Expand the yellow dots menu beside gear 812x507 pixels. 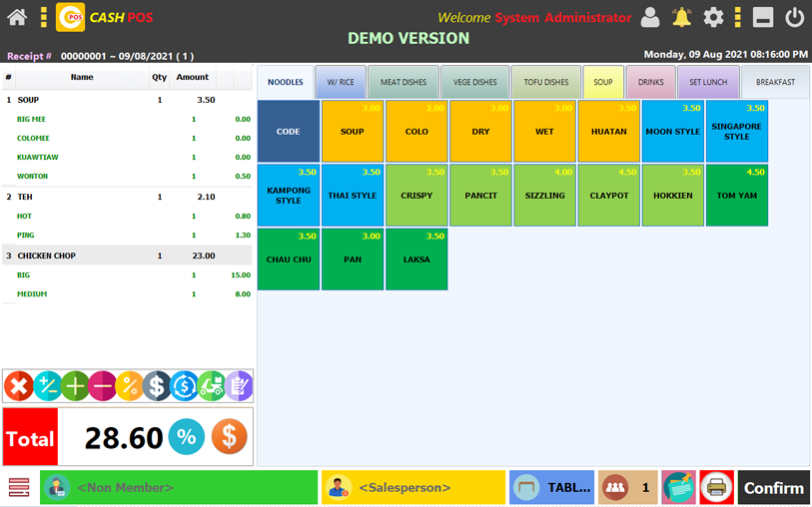tap(737, 17)
